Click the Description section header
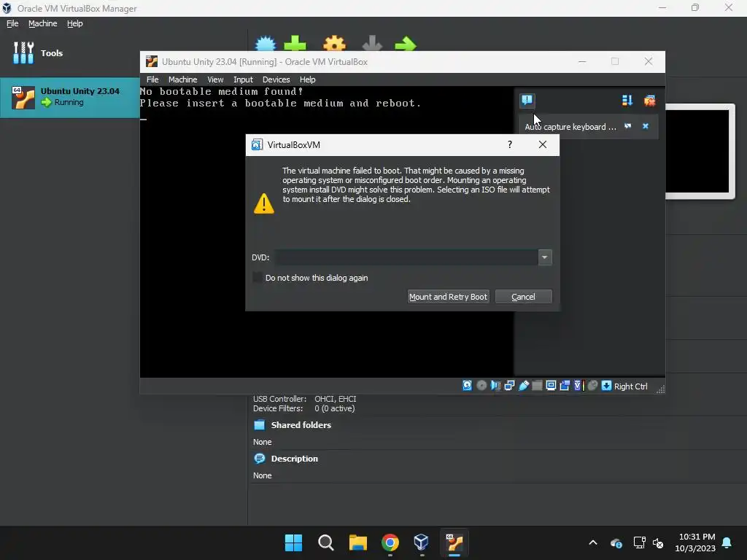The image size is (747, 560). tap(295, 459)
